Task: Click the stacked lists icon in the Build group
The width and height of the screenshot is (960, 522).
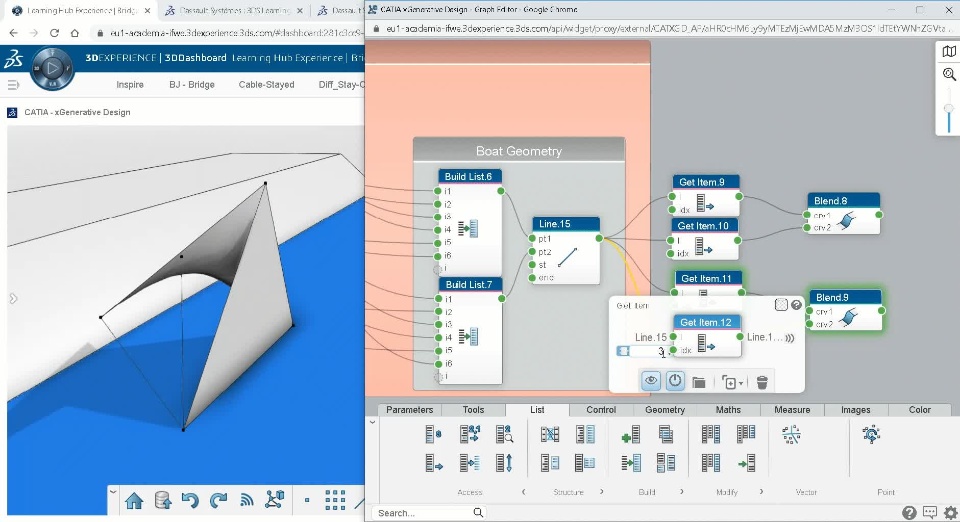Action: (x=666, y=434)
